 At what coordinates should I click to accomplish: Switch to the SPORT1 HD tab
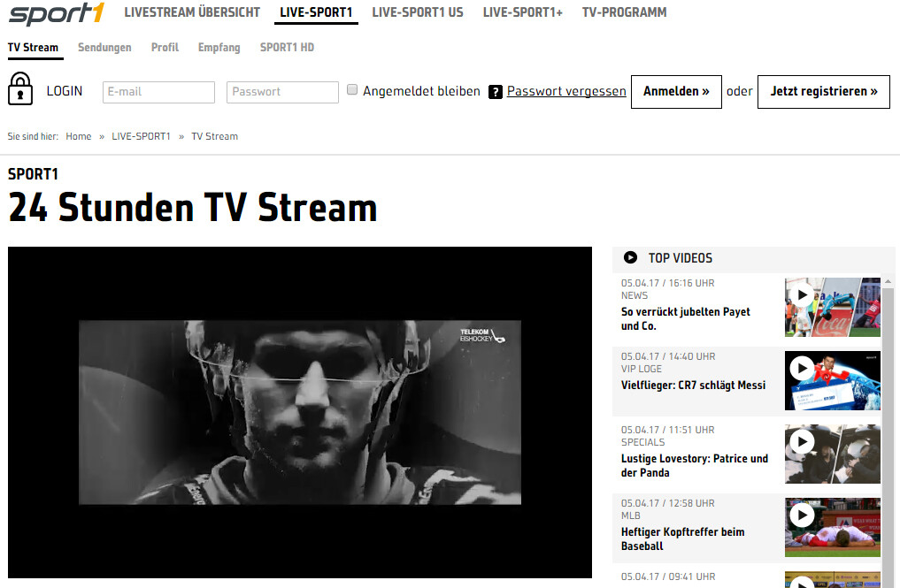point(287,48)
